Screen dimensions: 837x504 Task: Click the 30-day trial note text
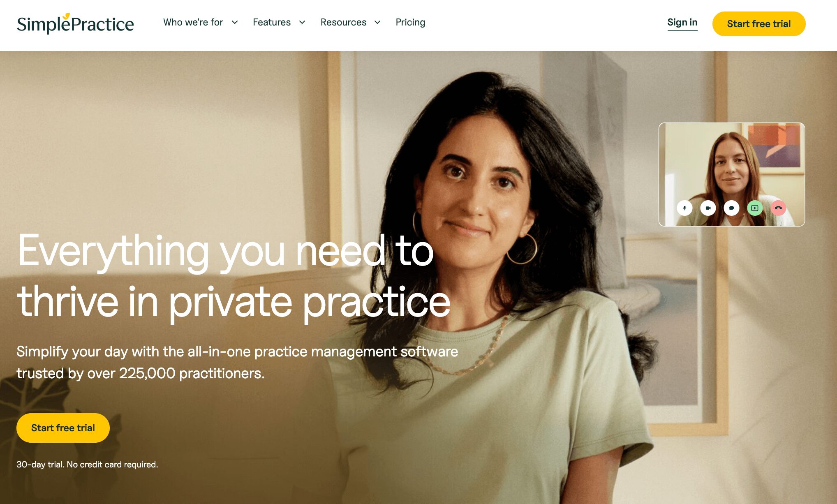87,465
